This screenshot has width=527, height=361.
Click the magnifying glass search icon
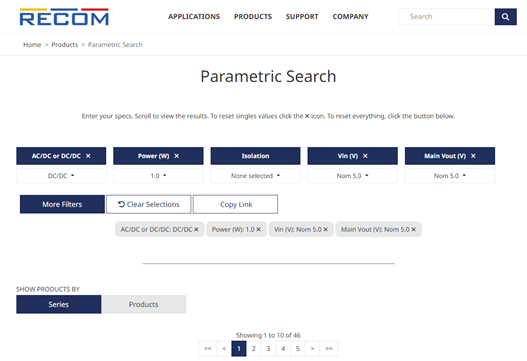point(505,17)
